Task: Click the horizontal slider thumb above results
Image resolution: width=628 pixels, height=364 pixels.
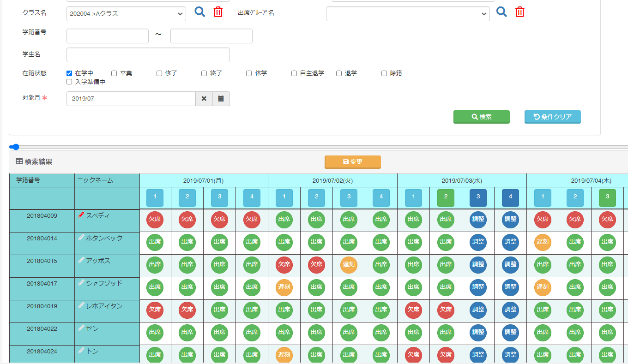Action: (x=15, y=147)
